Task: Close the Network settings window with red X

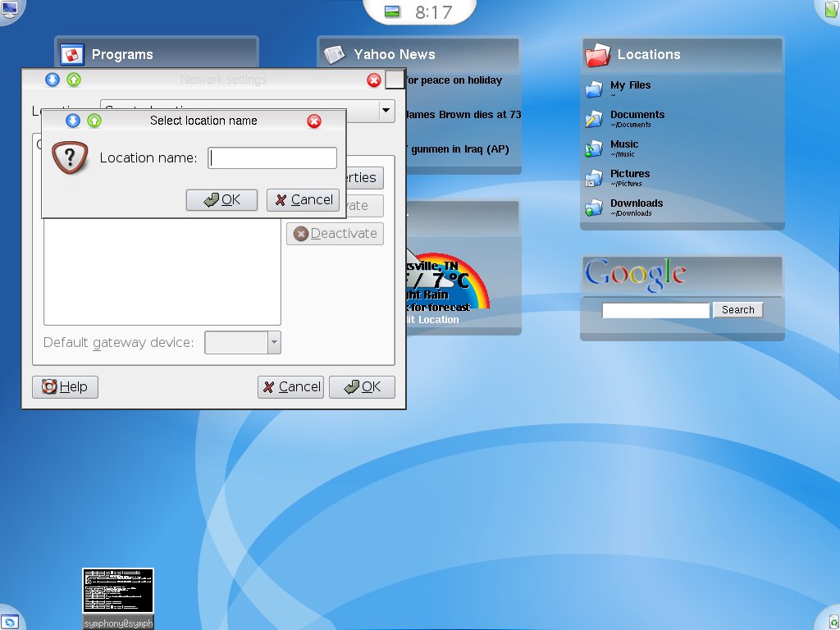Action: click(x=374, y=80)
